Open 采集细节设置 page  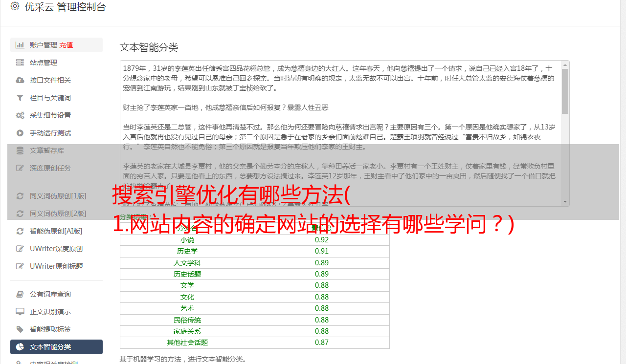point(56,115)
